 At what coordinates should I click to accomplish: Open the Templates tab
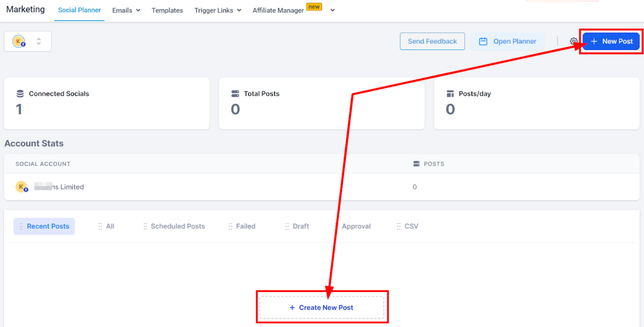pyautogui.click(x=167, y=10)
